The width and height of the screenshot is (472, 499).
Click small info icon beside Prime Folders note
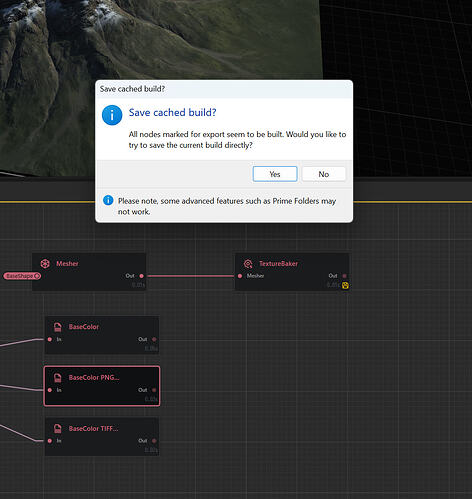[108, 200]
